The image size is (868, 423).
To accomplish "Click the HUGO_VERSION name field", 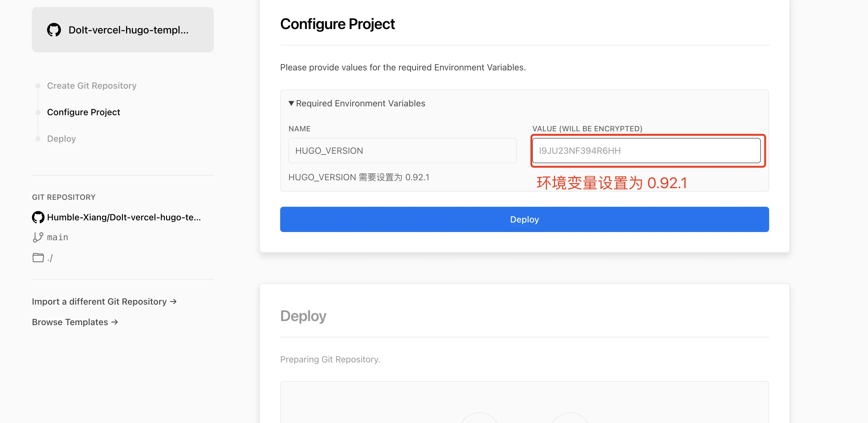I will tap(402, 151).
